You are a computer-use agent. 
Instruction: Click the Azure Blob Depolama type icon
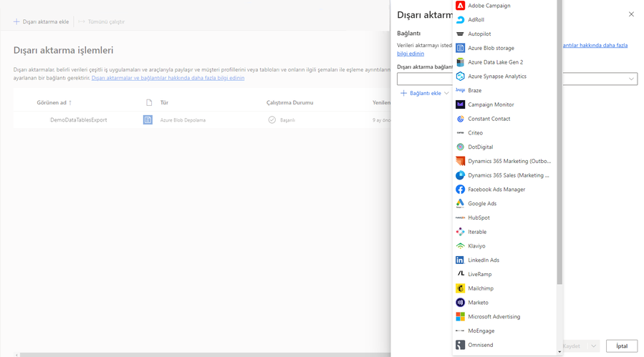148,119
